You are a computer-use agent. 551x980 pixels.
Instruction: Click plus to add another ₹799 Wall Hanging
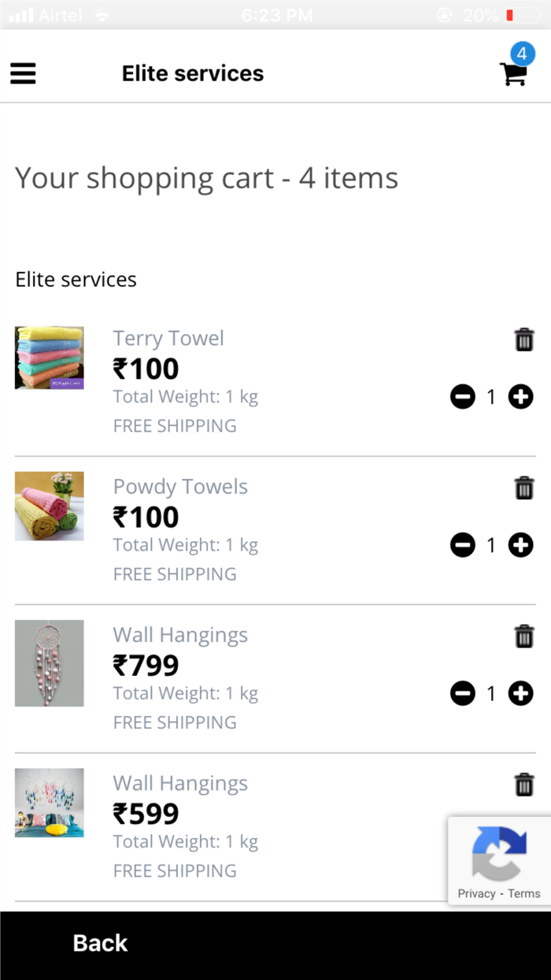520,693
